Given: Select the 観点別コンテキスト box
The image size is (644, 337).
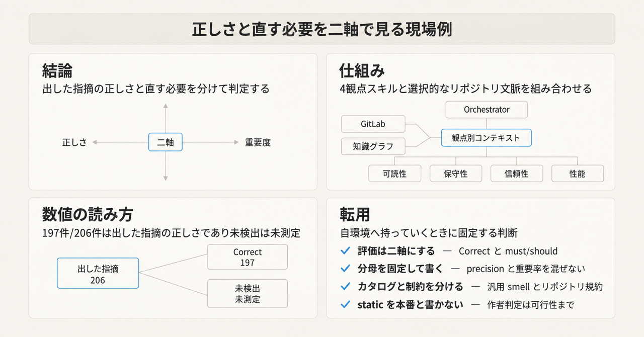Looking at the screenshot, I should (x=486, y=137).
